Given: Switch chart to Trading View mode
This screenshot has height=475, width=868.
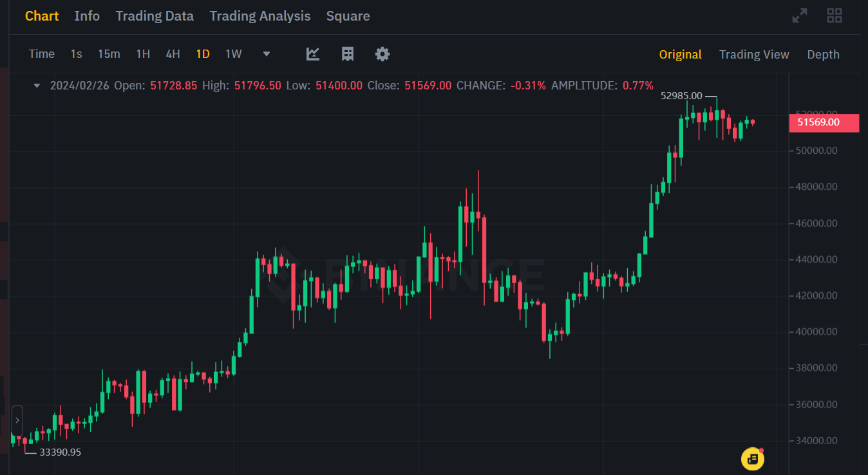Looking at the screenshot, I should click(x=754, y=54).
